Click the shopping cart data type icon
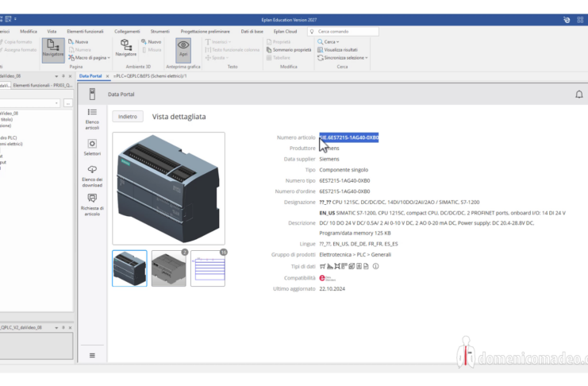Screen dimensions: 588x386 [322, 266]
